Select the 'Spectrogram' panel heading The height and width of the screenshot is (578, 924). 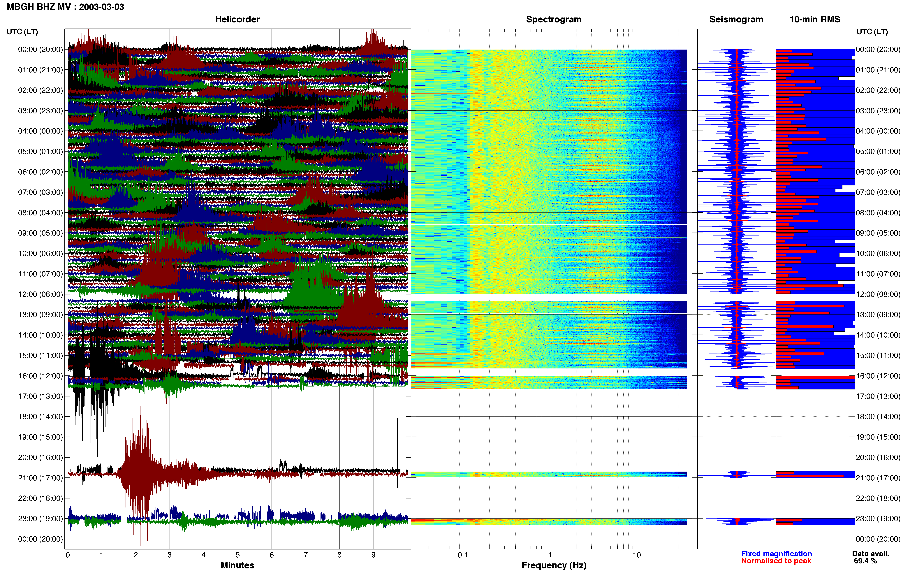point(554,20)
